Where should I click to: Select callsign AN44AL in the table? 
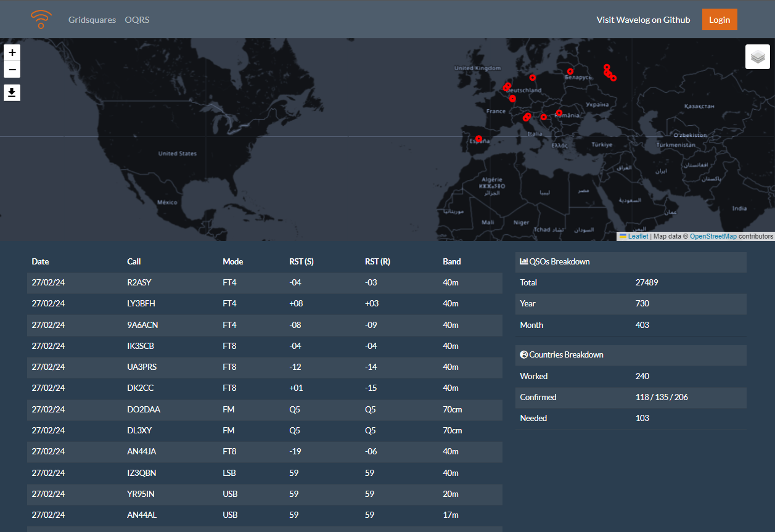coord(142,515)
